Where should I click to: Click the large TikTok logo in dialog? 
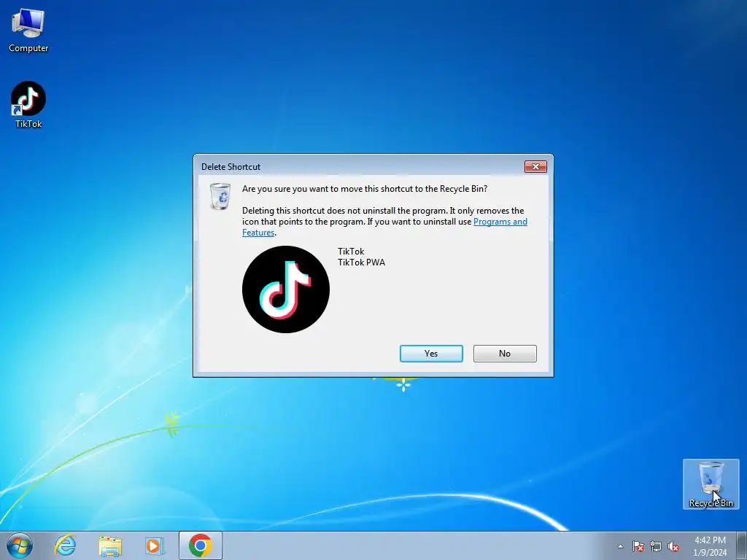286,289
